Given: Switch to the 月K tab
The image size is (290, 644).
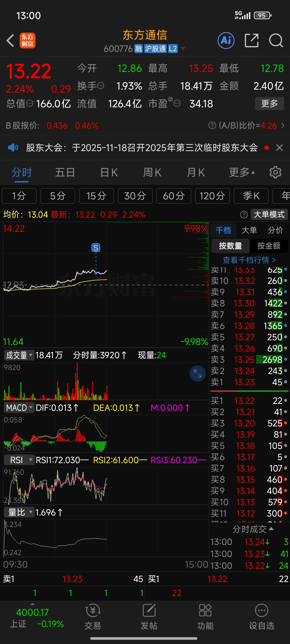Looking at the screenshot, I should (196, 172).
